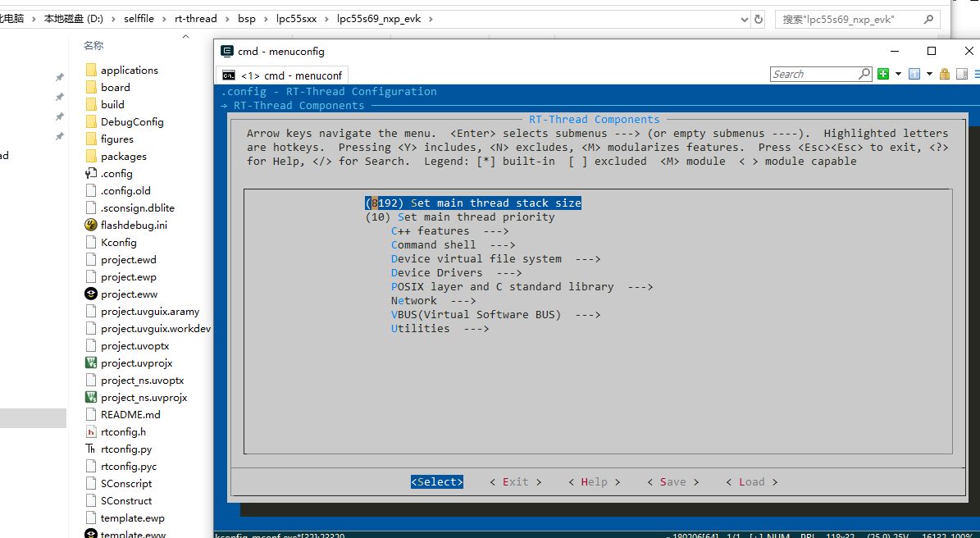Expand the address bar history dropdown
Screen dimensions: 980x538
tap(744, 20)
